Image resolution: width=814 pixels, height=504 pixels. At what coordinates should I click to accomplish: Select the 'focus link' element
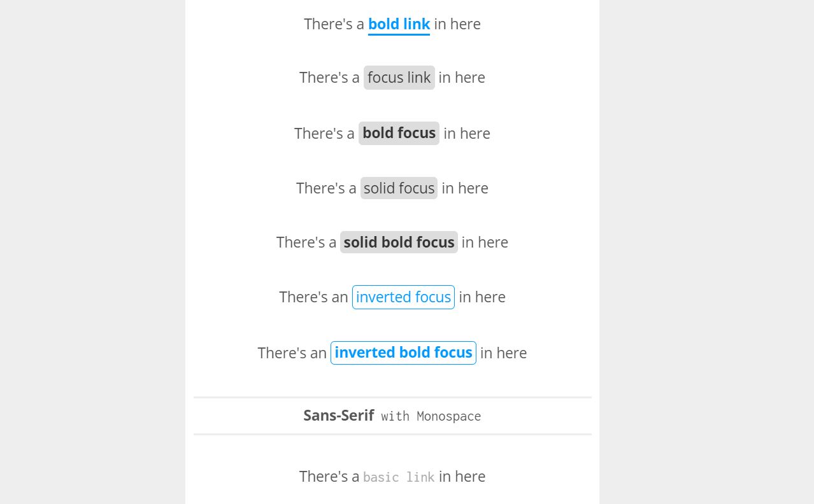[x=399, y=77]
